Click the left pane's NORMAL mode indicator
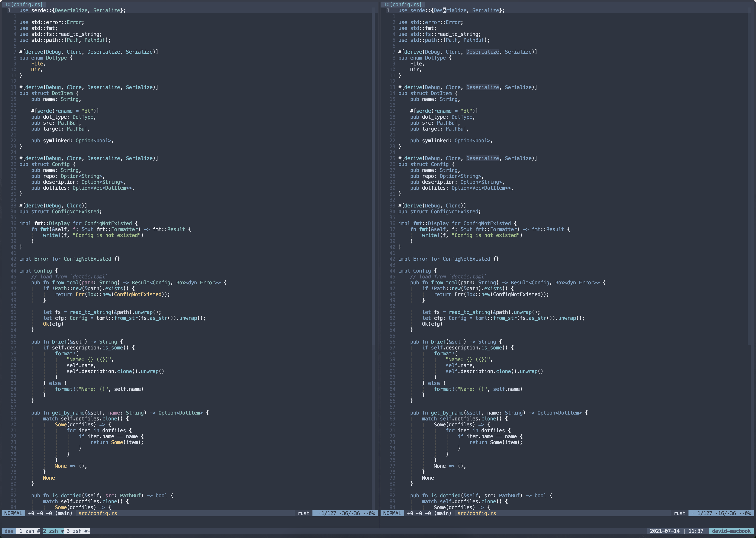The height and width of the screenshot is (538, 756). coord(13,513)
